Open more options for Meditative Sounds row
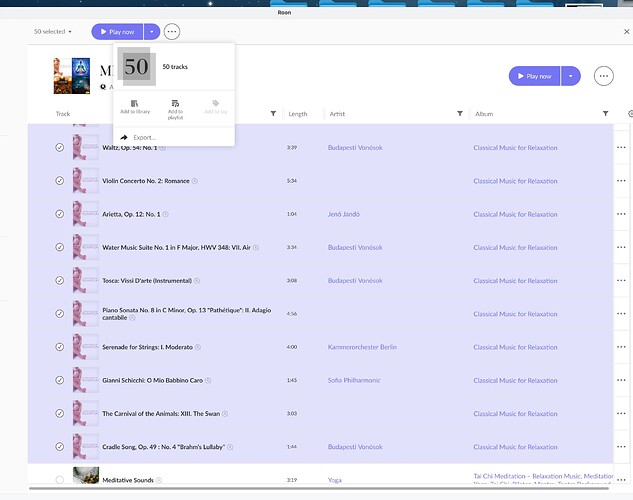Screen dimensions: 633x500 pyautogui.click(x=621, y=480)
